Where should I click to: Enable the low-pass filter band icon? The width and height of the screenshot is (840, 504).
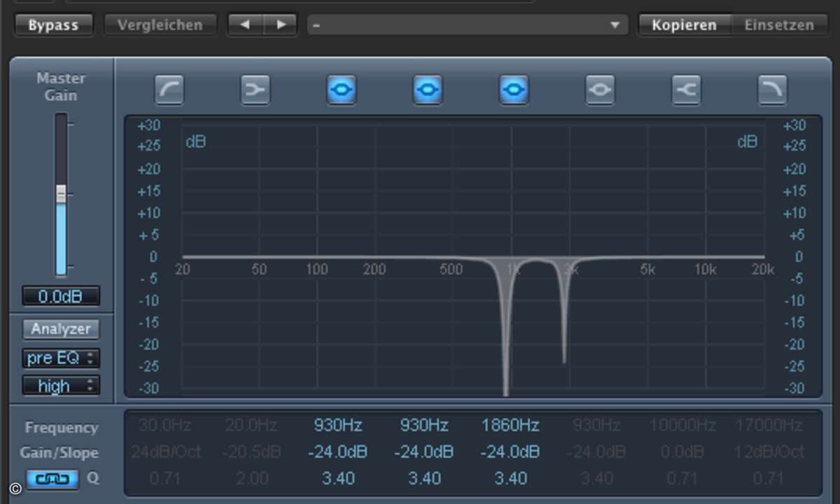point(772,90)
